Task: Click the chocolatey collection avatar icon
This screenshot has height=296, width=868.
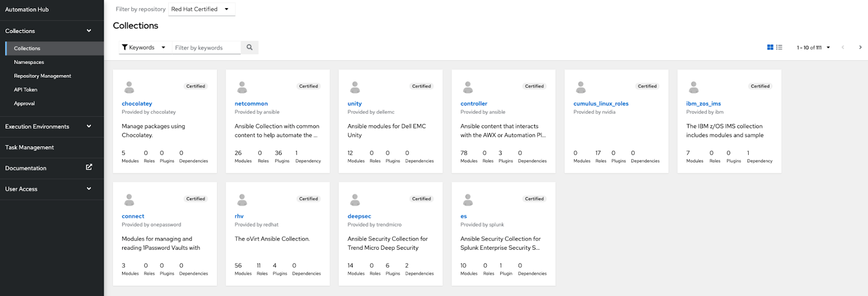Action: pyautogui.click(x=129, y=87)
